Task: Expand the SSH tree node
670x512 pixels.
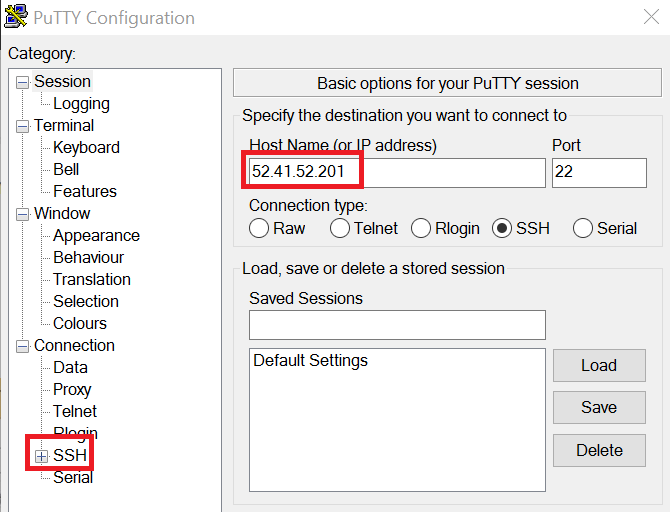Action: (41, 456)
